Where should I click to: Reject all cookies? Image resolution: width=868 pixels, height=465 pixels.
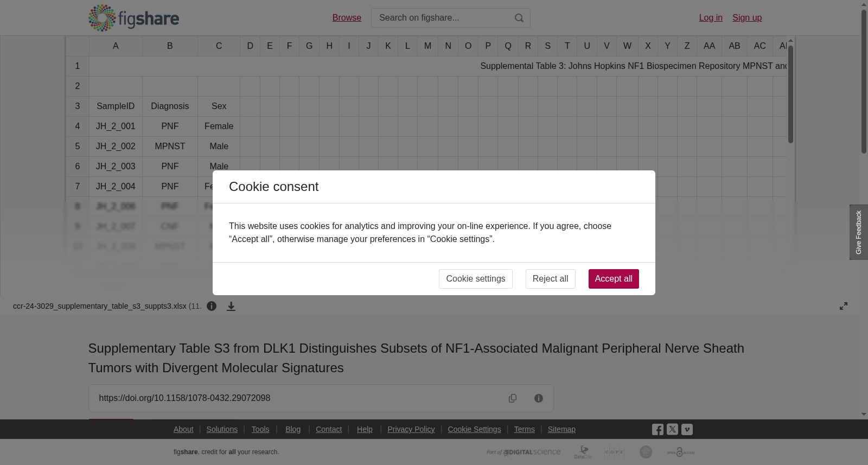(x=550, y=279)
